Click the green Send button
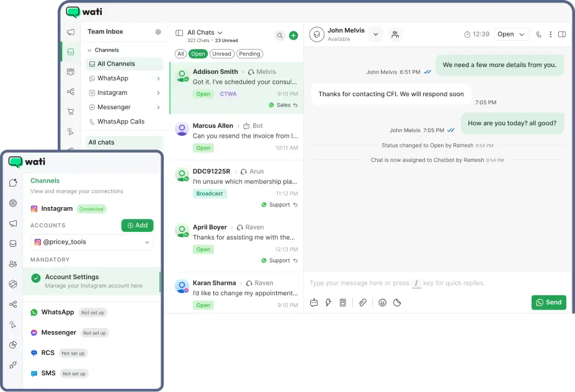Screen dimensions: 575x392 (548, 303)
